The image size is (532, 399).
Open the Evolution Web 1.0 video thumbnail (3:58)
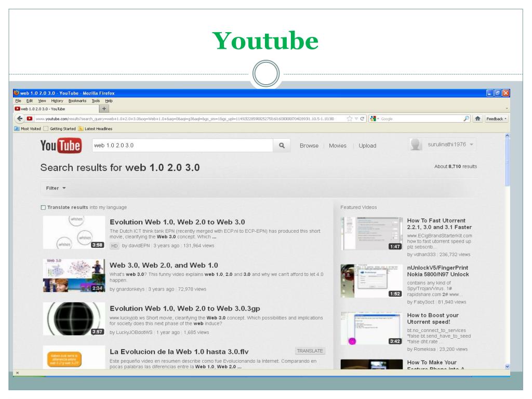coord(74,232)
